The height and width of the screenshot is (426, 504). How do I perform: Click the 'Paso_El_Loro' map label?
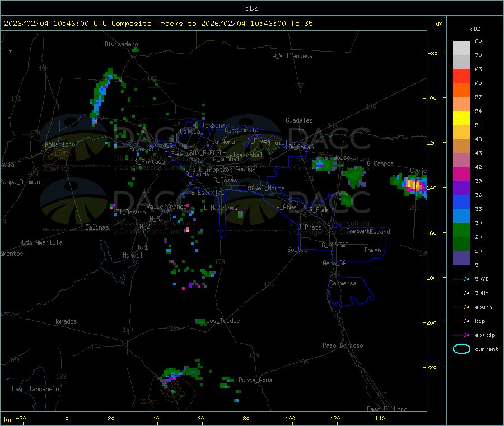click(388, 409)
